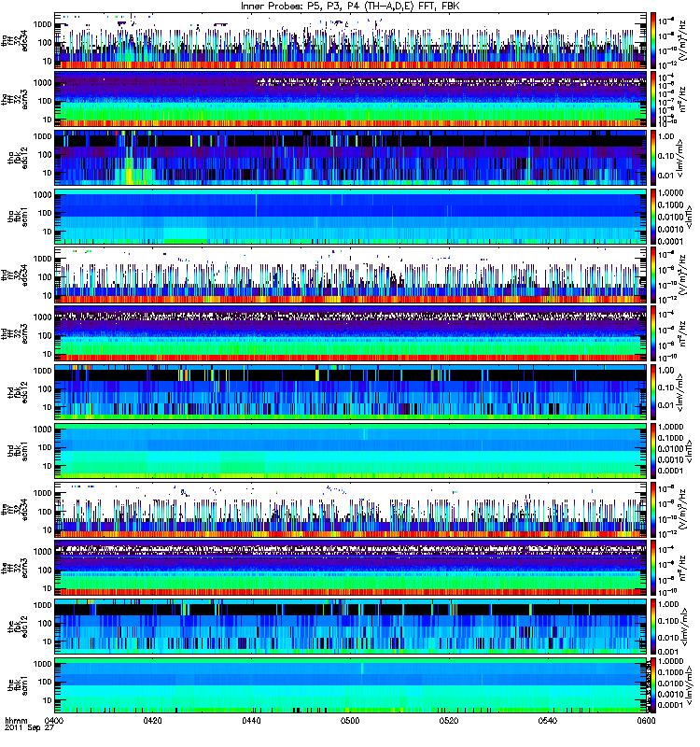This screenshot has height=747, width=700.
Task: Click the 'tha fbk scm1' y-axis label
Action: tap(18, 217)
